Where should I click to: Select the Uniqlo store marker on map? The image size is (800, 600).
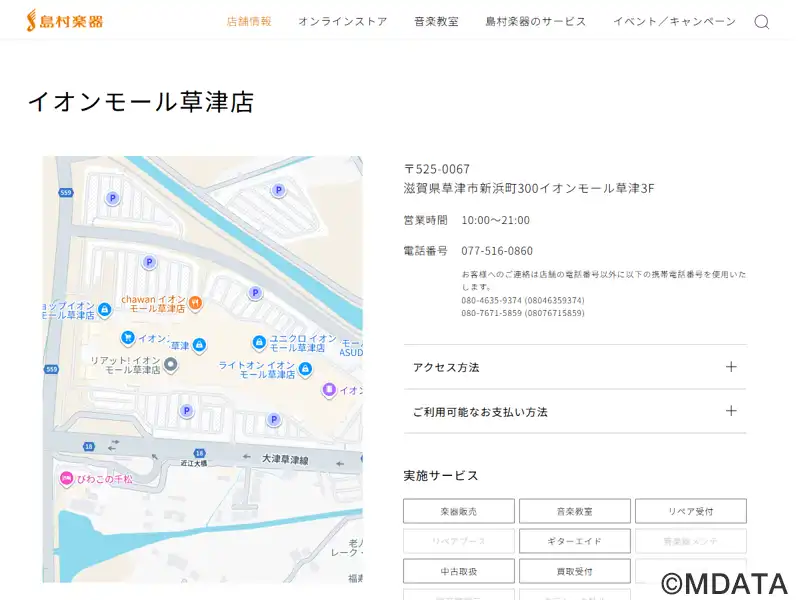pyautogui.click(x=259, y=343)
